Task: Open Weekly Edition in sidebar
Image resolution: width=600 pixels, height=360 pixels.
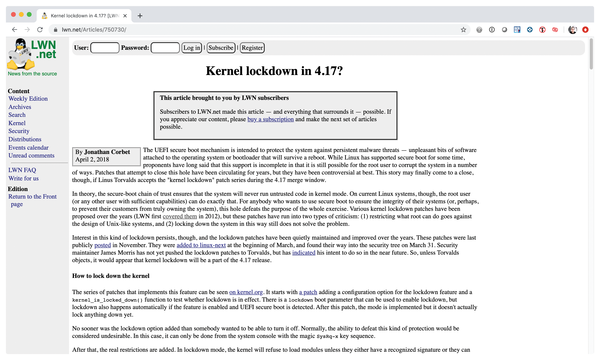Action: pos(28,99)
